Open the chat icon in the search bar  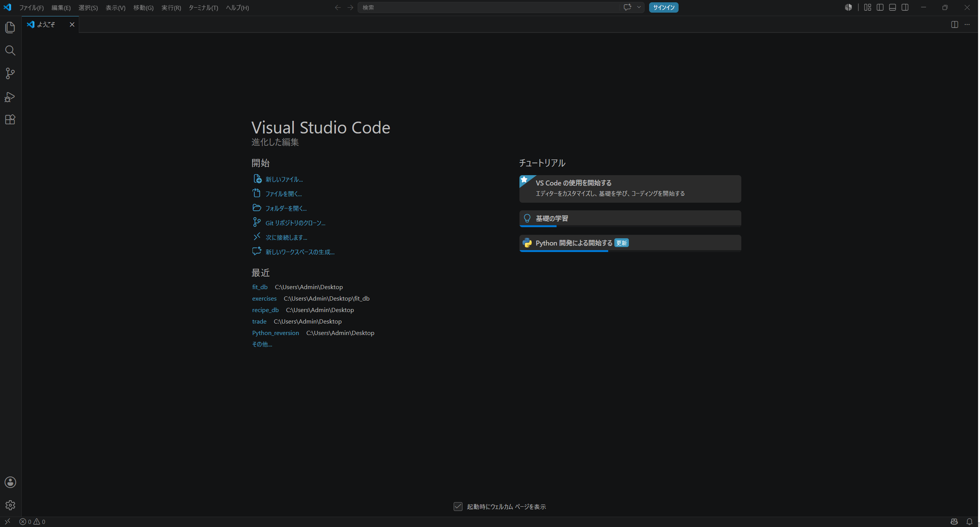point(627,7)
